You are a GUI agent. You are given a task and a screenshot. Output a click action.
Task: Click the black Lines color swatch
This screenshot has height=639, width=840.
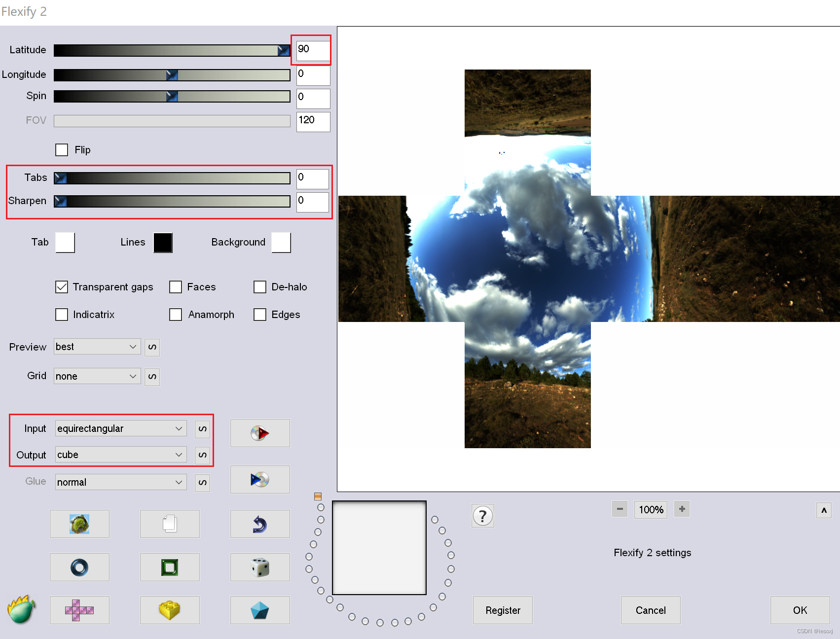(x=163, y=243)
